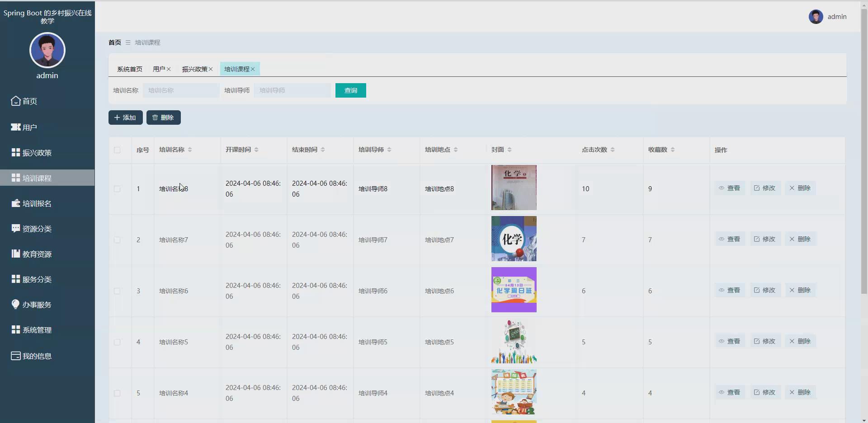This screenshot has height=423, width=868.
Task: Click the 培训报名 wallet icon in sidebar
Action: point(16,203)
